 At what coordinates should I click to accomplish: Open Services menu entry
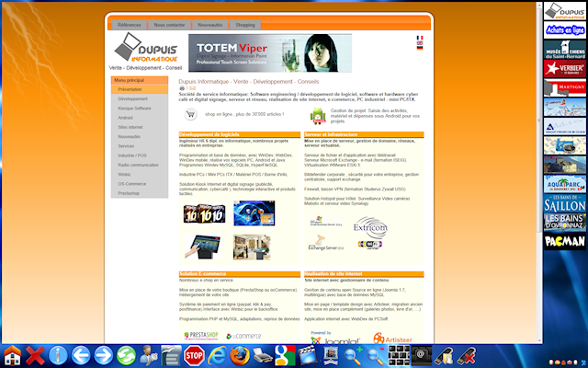pos(140,146)
